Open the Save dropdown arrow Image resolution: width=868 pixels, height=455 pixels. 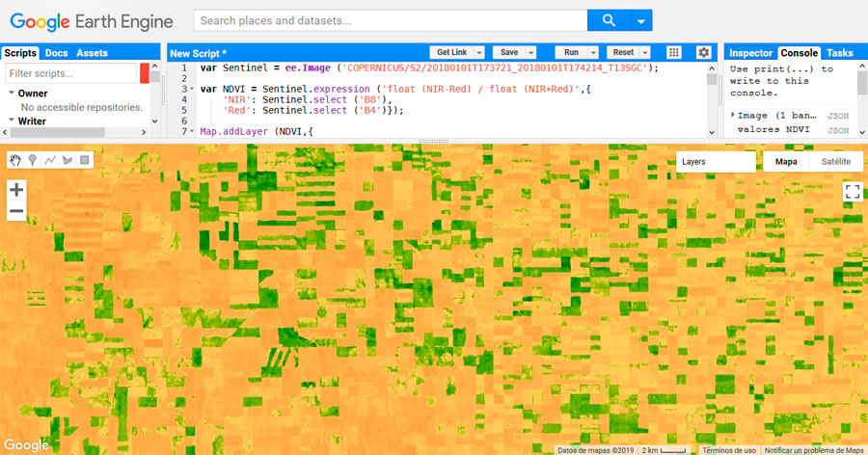530,53
